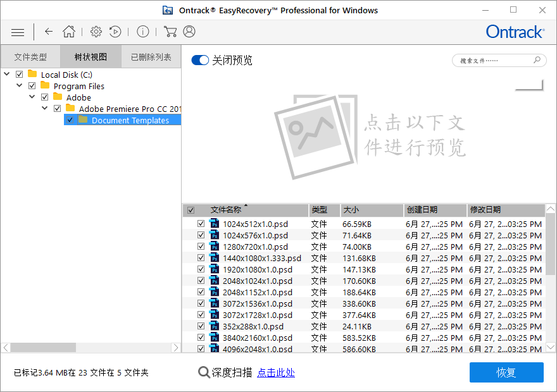
Task: Switch to the 树状视图 tab
Action: (x=91, y=57)
